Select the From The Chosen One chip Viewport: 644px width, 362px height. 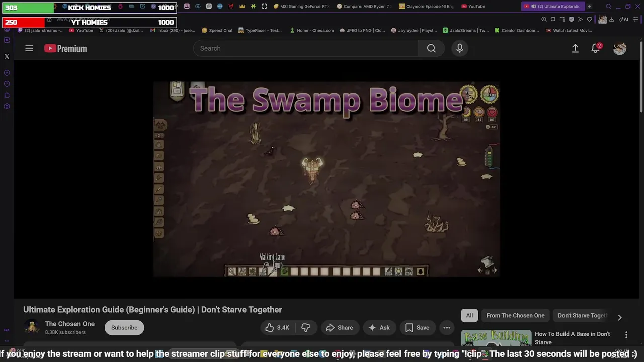pyautogui.click(x=515, y=315)
